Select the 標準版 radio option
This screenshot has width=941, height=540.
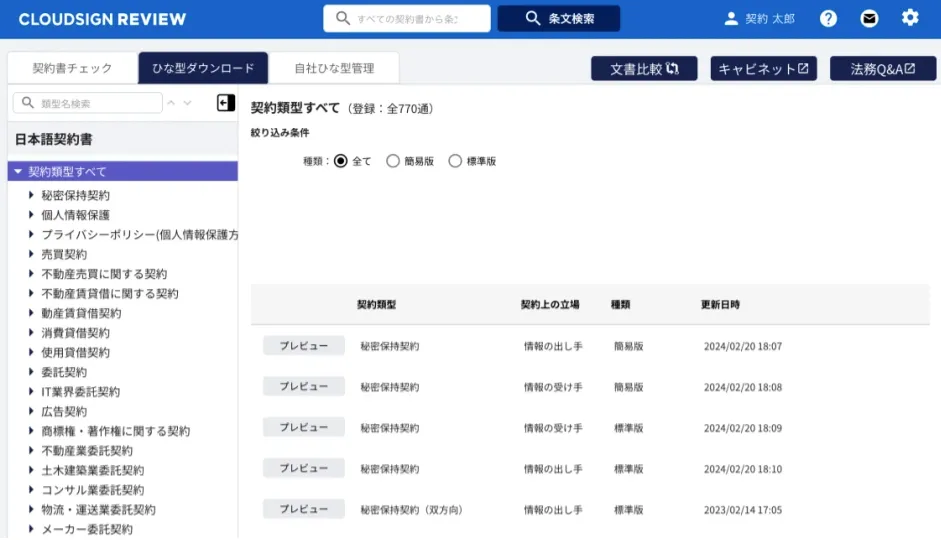point(455,161)
